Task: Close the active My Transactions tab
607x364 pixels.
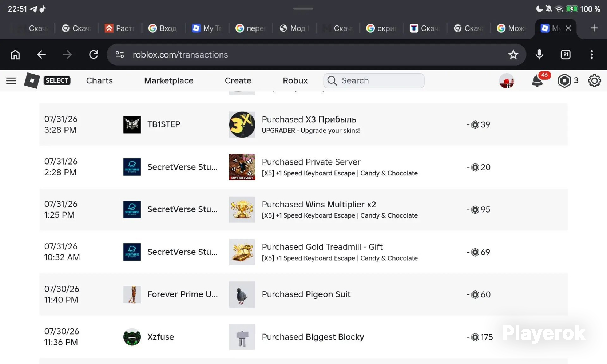Action: [x=568, y=28]
